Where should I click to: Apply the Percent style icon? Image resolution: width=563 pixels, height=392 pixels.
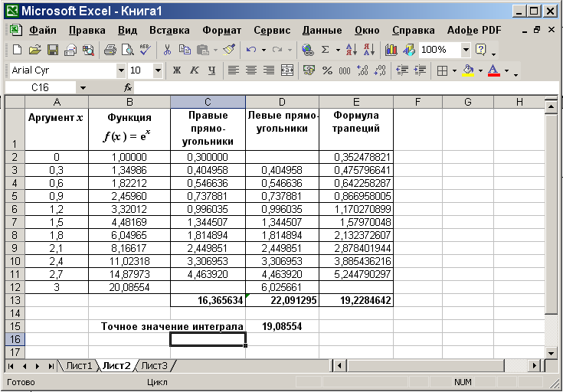[x=327, y=70]
